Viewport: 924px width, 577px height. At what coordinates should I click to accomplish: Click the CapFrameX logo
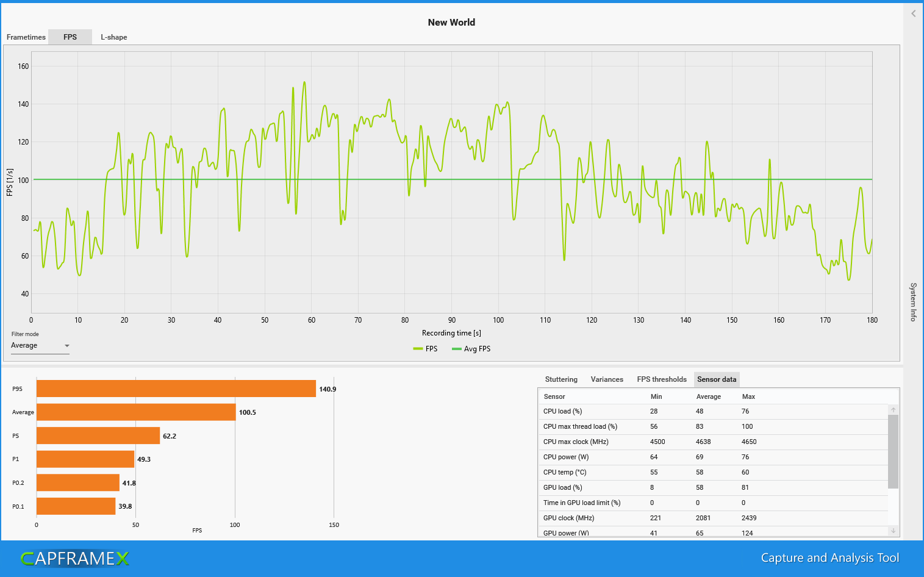point(75,558)
